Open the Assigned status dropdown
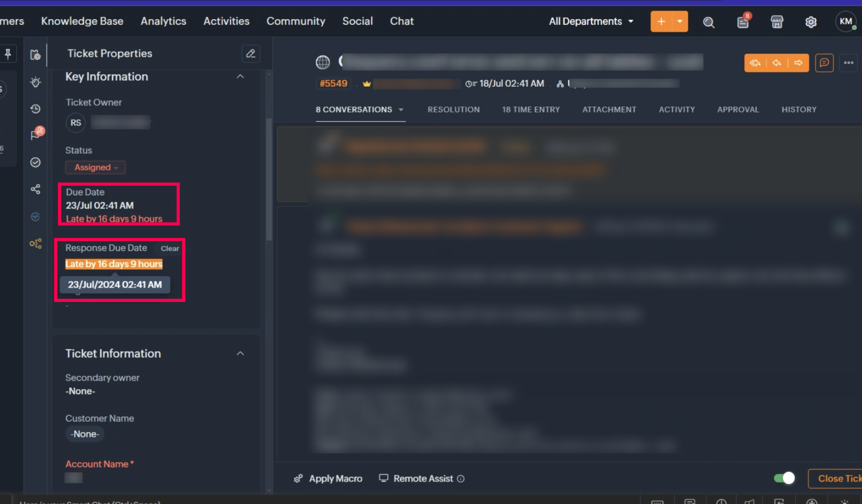 (96, 167)
